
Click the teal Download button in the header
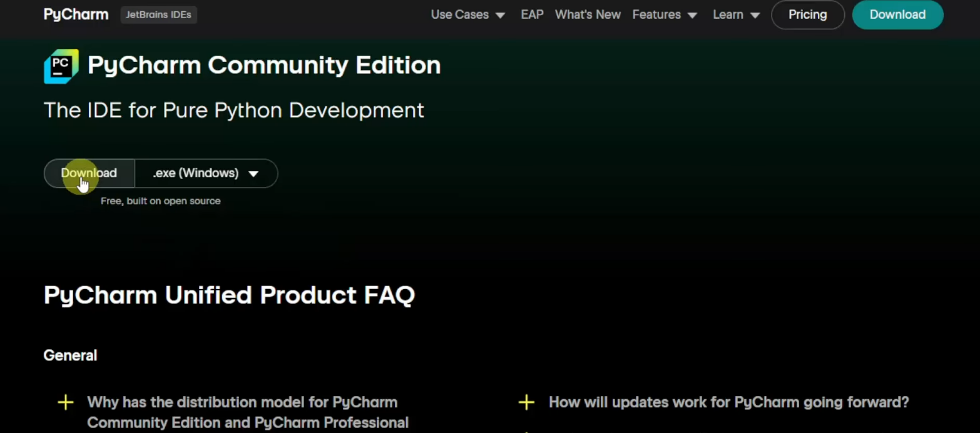click(897, 14)
